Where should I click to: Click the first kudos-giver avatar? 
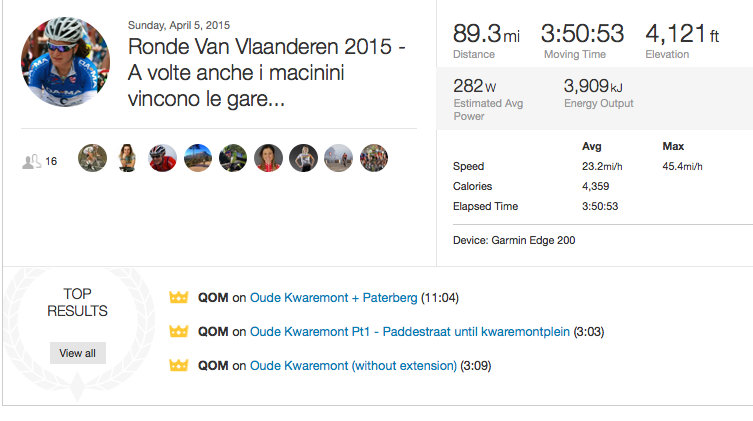pos(92,158)
